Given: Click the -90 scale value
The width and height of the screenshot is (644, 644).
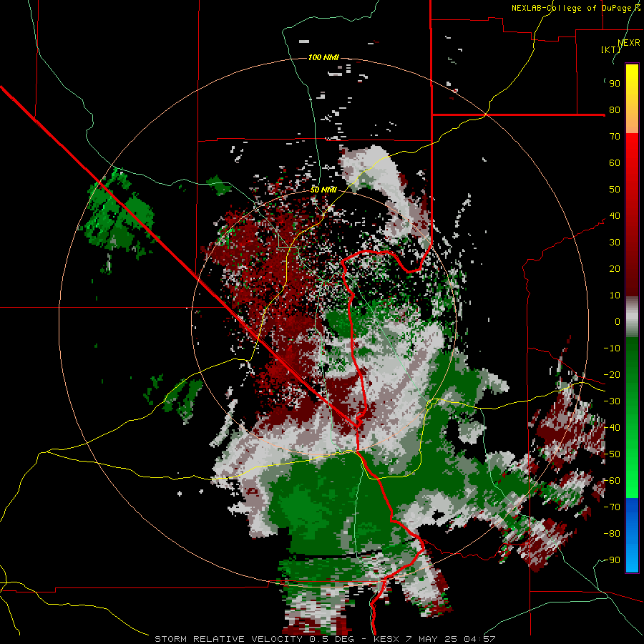Looking at the screenshot, I should [x=612, y=560].
